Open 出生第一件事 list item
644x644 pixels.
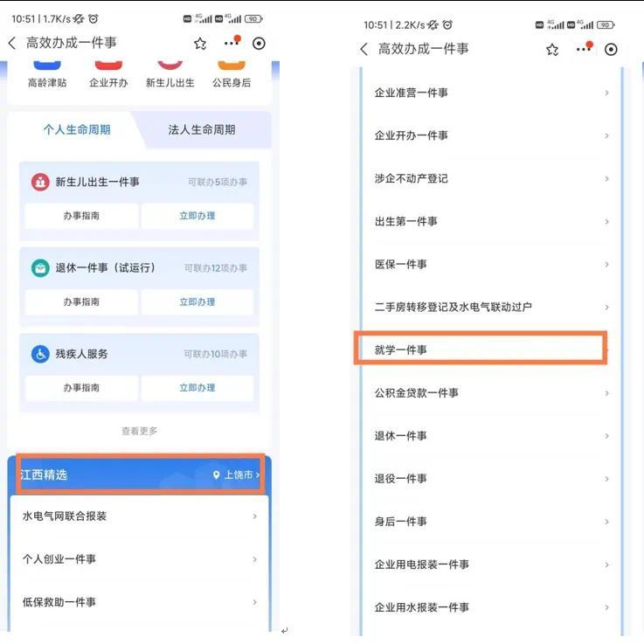pos(492,222)
